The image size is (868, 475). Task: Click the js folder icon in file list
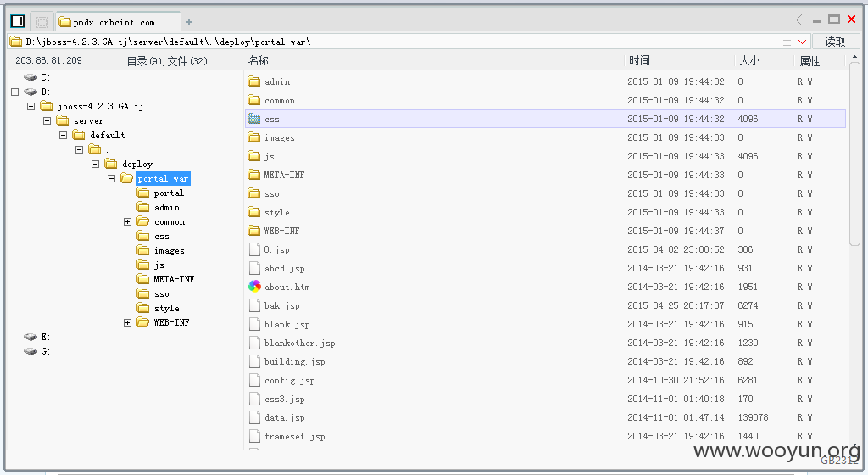point(254,155)
